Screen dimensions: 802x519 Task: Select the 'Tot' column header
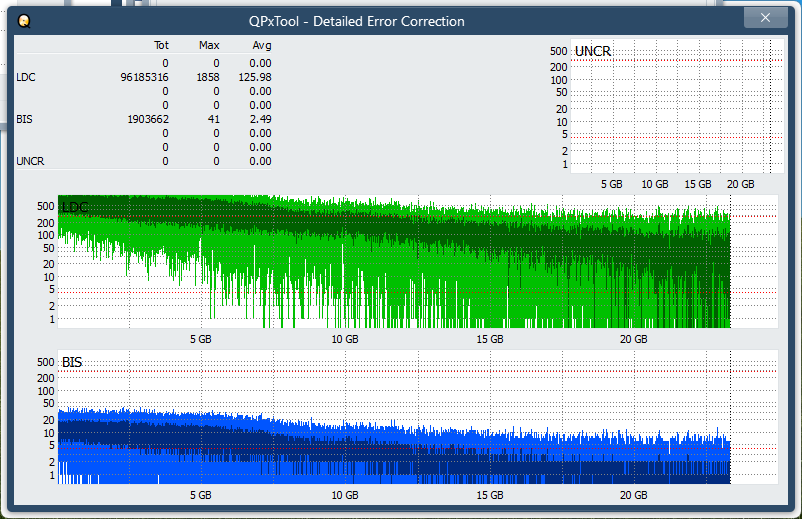[161, 45]
